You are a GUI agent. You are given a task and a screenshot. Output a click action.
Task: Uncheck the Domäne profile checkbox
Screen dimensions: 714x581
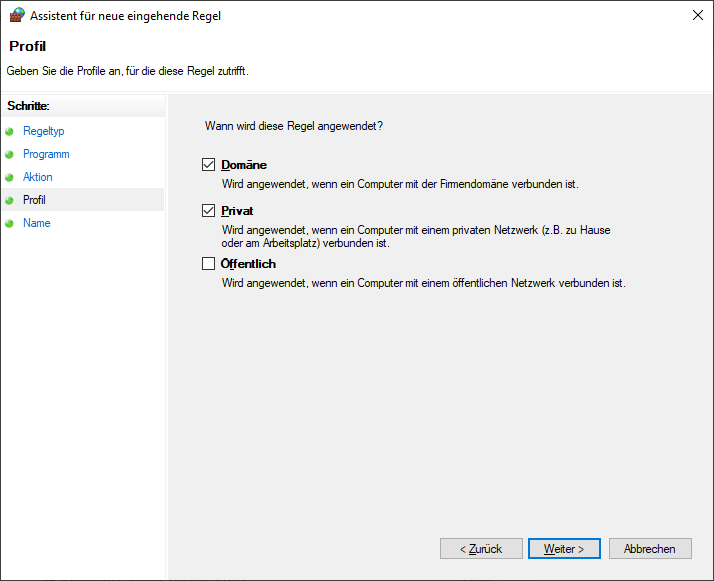click(208, 165)
